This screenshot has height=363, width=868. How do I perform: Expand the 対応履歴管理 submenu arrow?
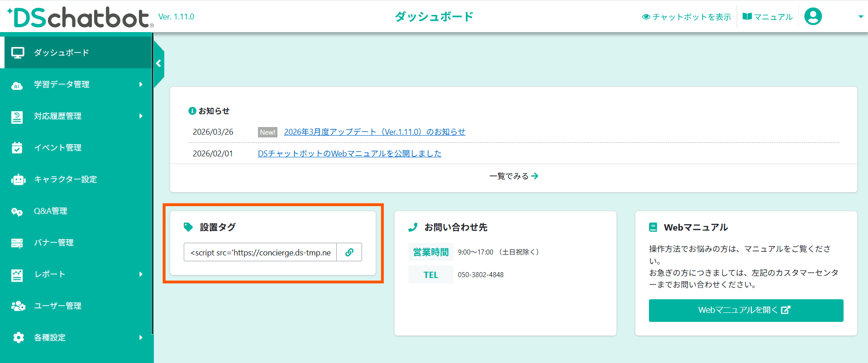(x=141, y=116)
